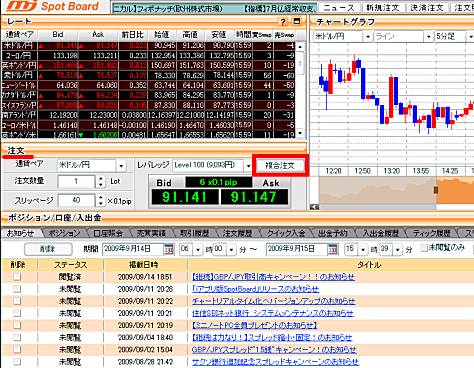
Task: Click the start date field 2009年9月14日
Action: click(133, 249)
